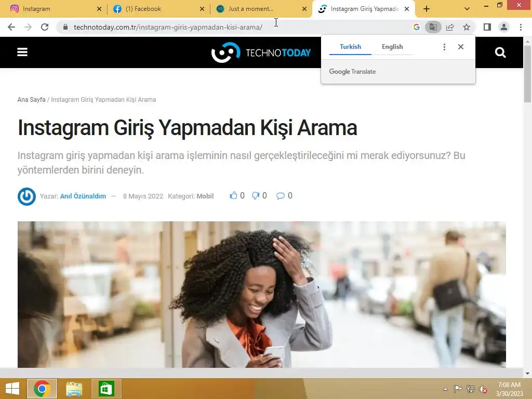Open the Windows Start button
The height and width of the screenshot is (399, 532).
12,389
